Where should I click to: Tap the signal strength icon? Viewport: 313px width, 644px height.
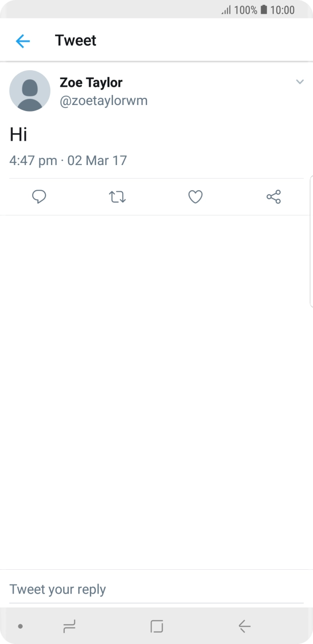click(226, 10)
